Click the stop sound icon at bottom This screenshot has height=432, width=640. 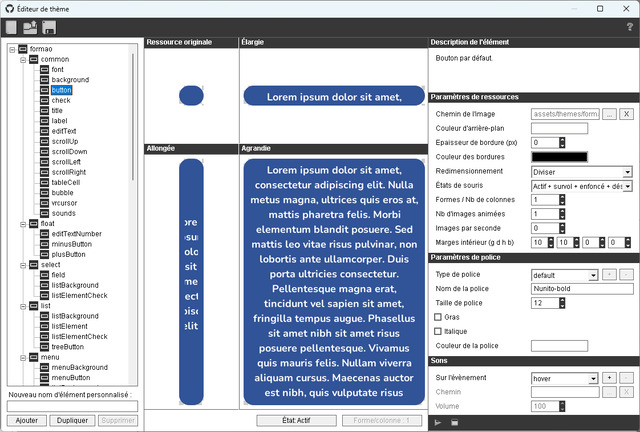click(454, 423)
